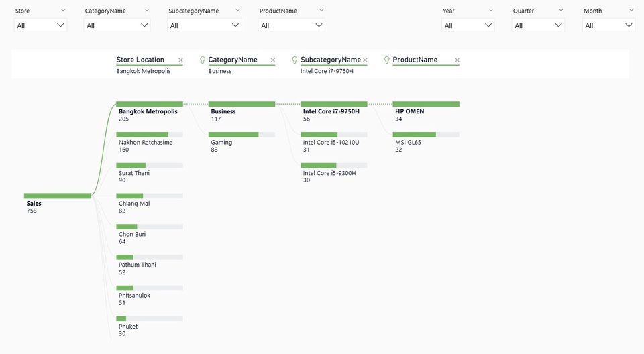Click the SubcategoryName level header text
Viewport: 644px width, 354px height.
[x=331, y=60]
